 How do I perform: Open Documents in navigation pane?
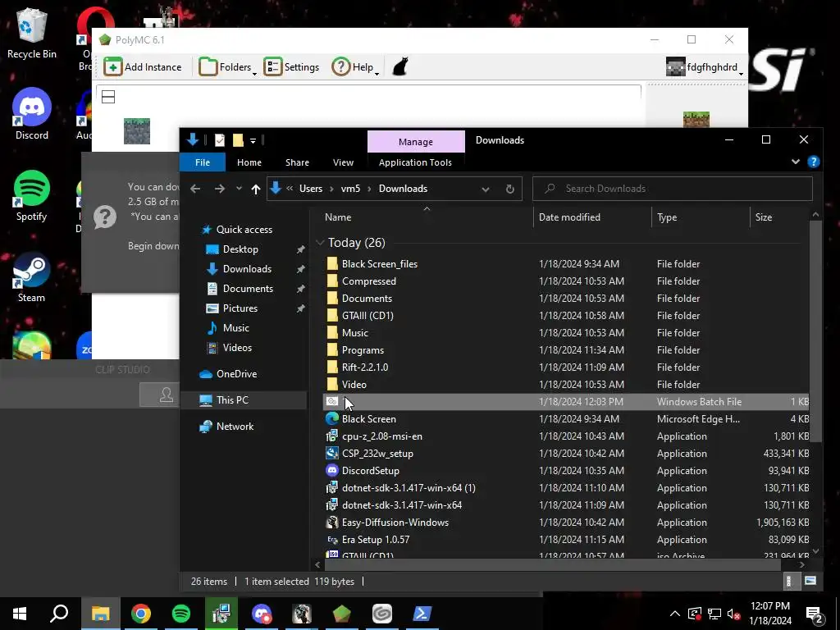[248, 288]
